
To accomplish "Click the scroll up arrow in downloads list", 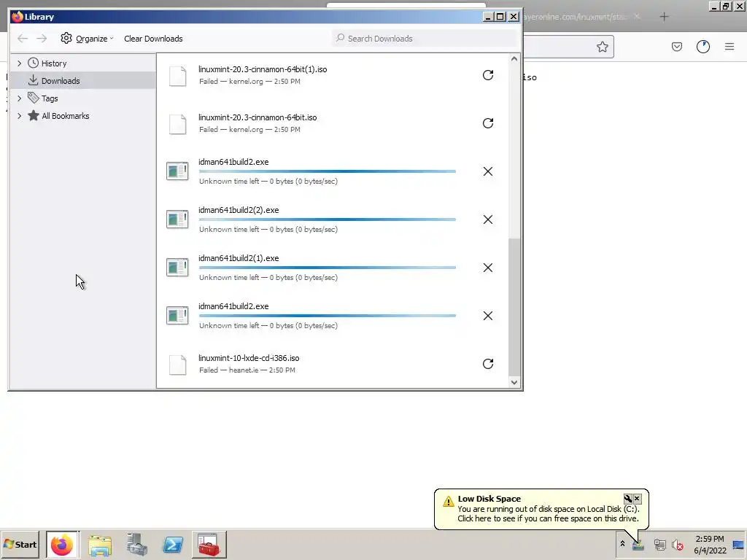I will tap(514, 59).
